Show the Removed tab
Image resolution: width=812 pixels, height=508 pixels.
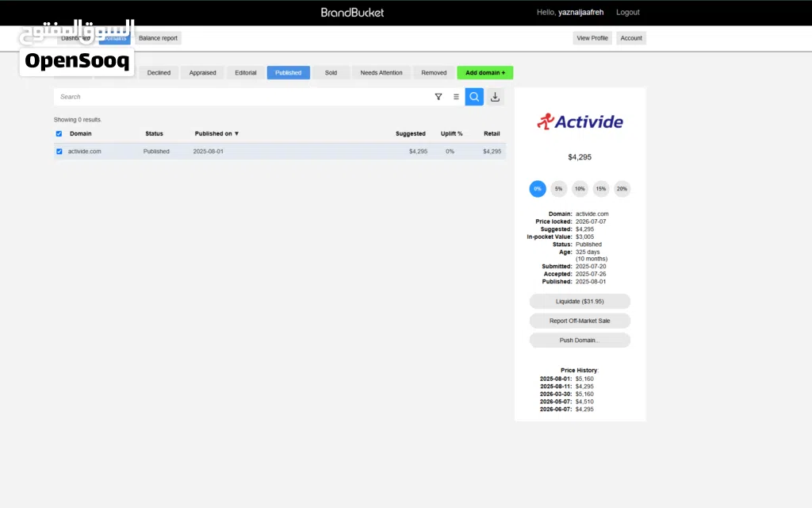tap(434, 72)
